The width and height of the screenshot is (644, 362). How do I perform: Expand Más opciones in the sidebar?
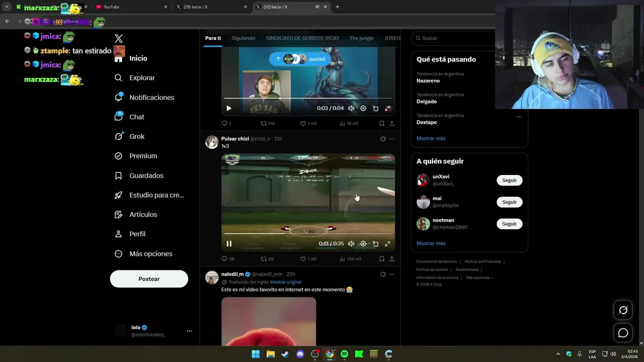coord(143,254)
